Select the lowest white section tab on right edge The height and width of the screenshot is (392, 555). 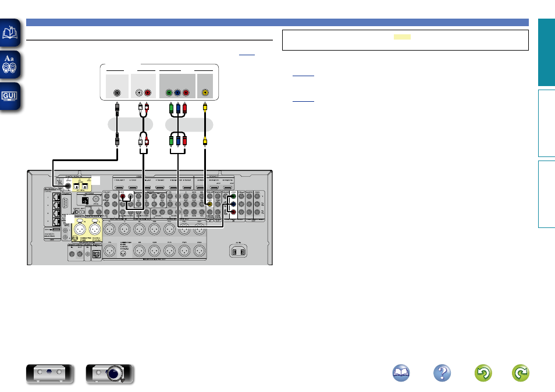547,194
